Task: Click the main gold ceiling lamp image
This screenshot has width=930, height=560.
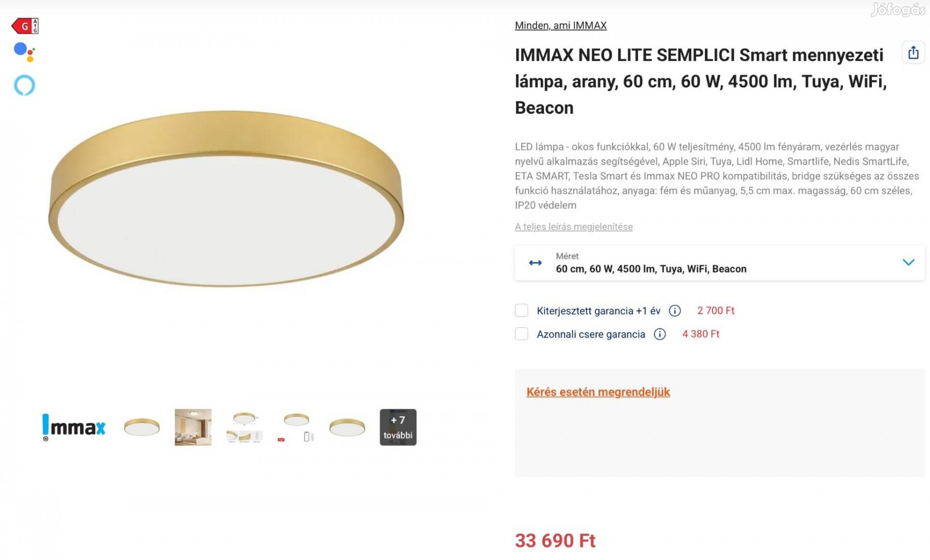Action: click(x=226, y=199)
